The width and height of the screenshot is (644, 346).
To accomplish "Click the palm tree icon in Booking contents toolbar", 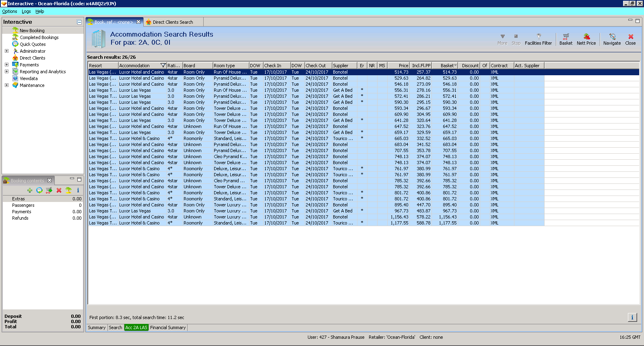I will (68, 190).
